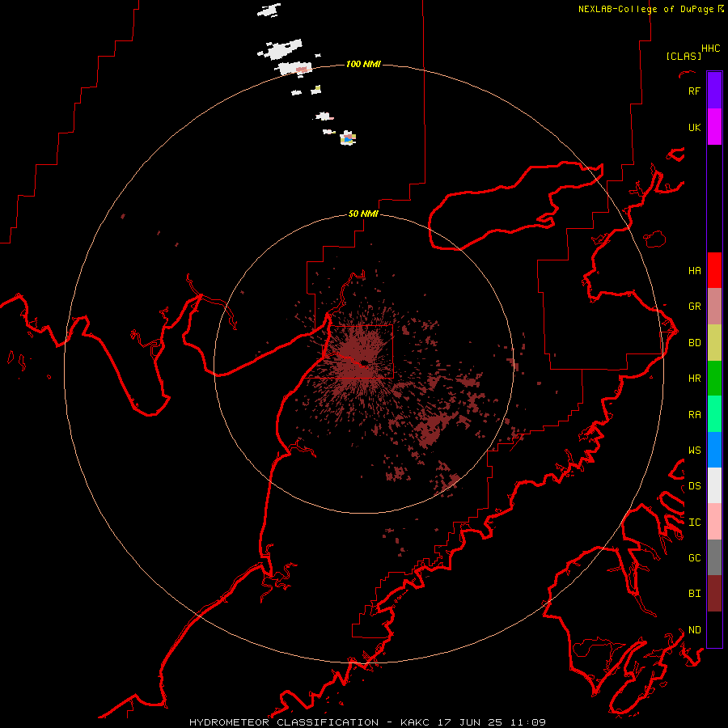
Task: Click the DS legend label
Action: [x=694, y=485]
